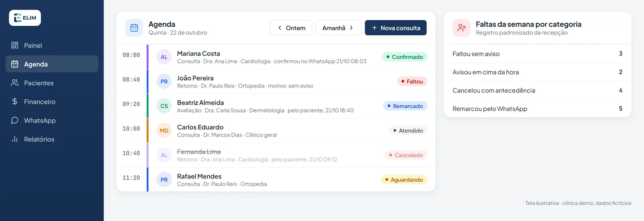Go to tomorrow with Amanhã button

(x=339, y=28)
